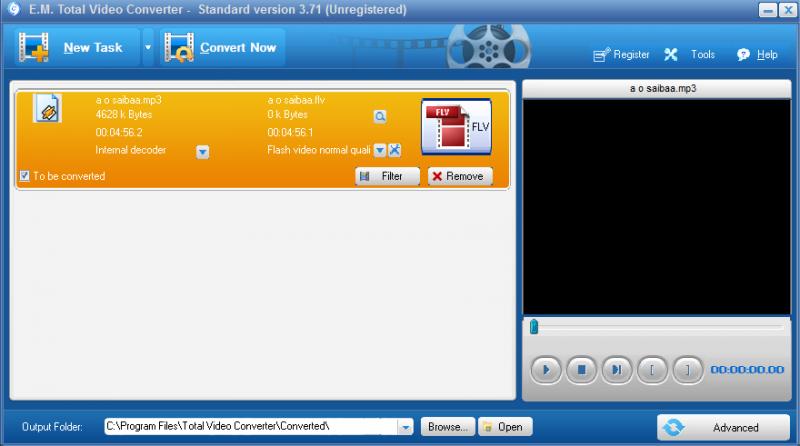Browse for an output folder
Viewport: 800px width, 446px height.
[447, 427]
